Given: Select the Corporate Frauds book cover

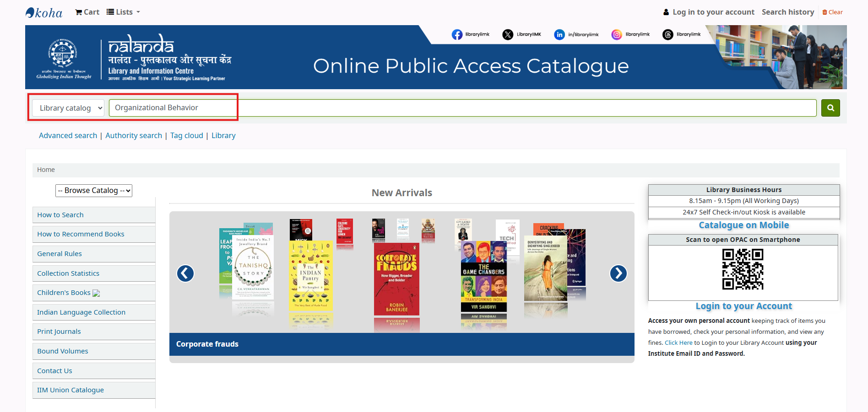Looking at the screenshot, I should 396,279.
